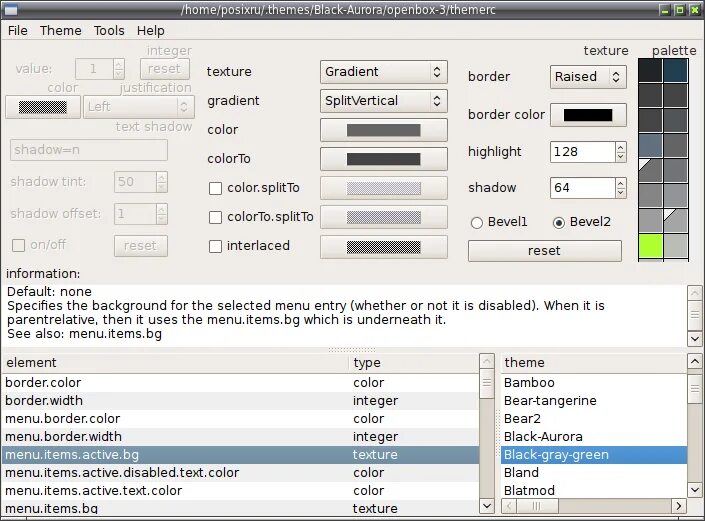Minimize the themerc editor window
Screen dimensions: 705x521
tap(665, 9)
